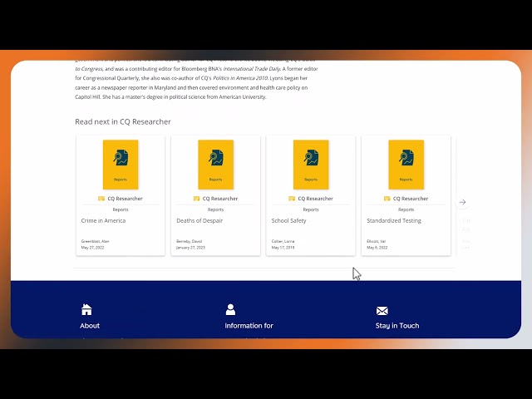
Task: Select author Ellicott, Val text
Action: (x=377, y=241)
